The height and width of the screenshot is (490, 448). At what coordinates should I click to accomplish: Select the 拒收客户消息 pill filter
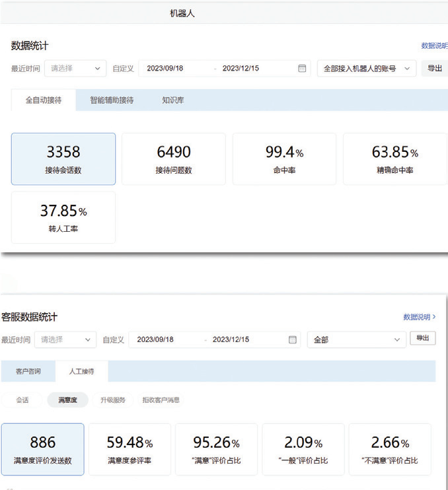point(161,400)
